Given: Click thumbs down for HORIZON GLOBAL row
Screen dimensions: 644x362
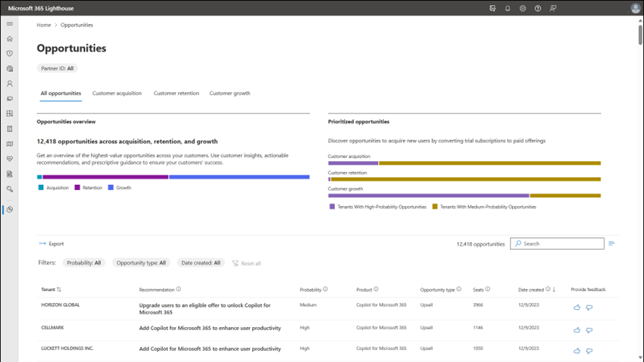Looking at the screenshot, I should [x=589, y=307].
